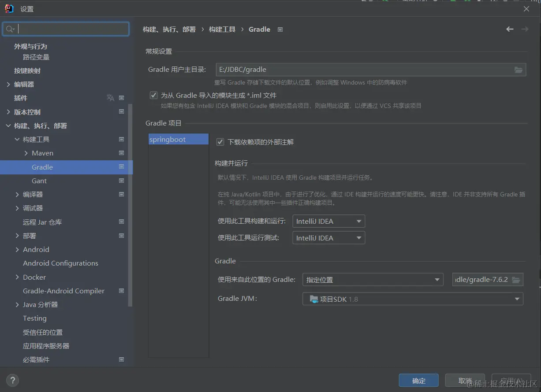This screenshot has height=392, width=541.
Task: Expand the Android tree node
Action: [17, 249]
